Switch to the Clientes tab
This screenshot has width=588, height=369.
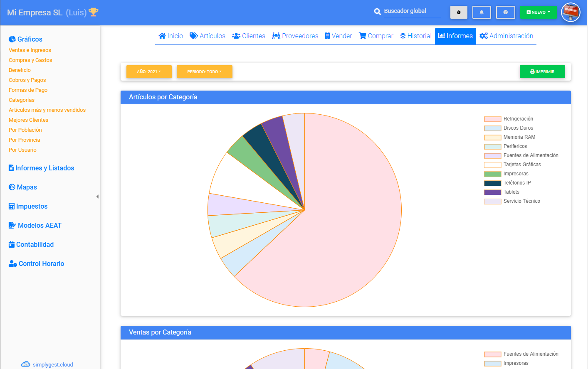pos(249,36)
